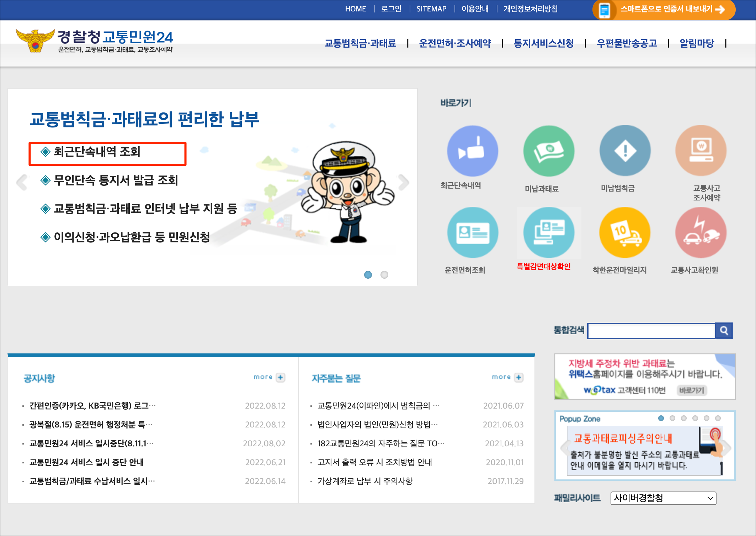
Task: Click the 통합검색 magnifier search button
Action: pyautogui.click(x=724, y=331)
